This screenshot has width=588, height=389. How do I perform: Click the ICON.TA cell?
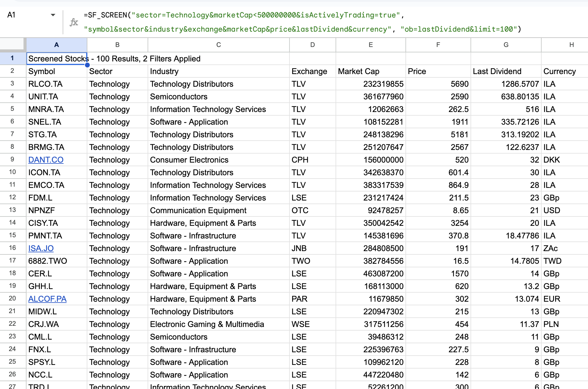click(57, 173)
